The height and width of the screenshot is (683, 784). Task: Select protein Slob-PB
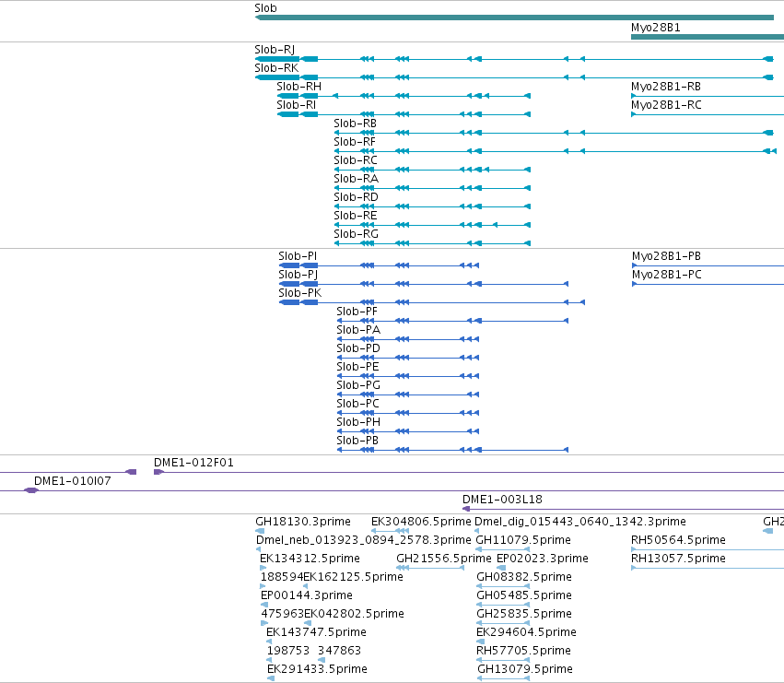point(357,441)
